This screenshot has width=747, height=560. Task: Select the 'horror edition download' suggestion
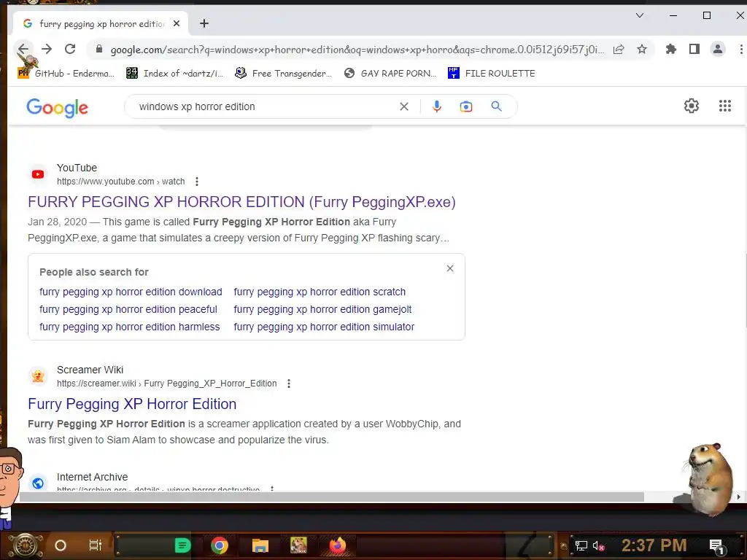[131, 292]
